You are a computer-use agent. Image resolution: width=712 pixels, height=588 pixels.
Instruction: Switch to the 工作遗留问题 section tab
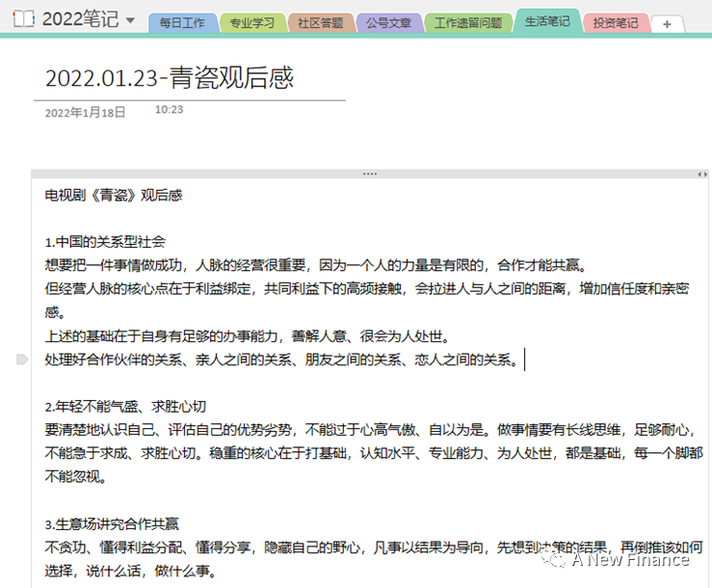point(468,23)
